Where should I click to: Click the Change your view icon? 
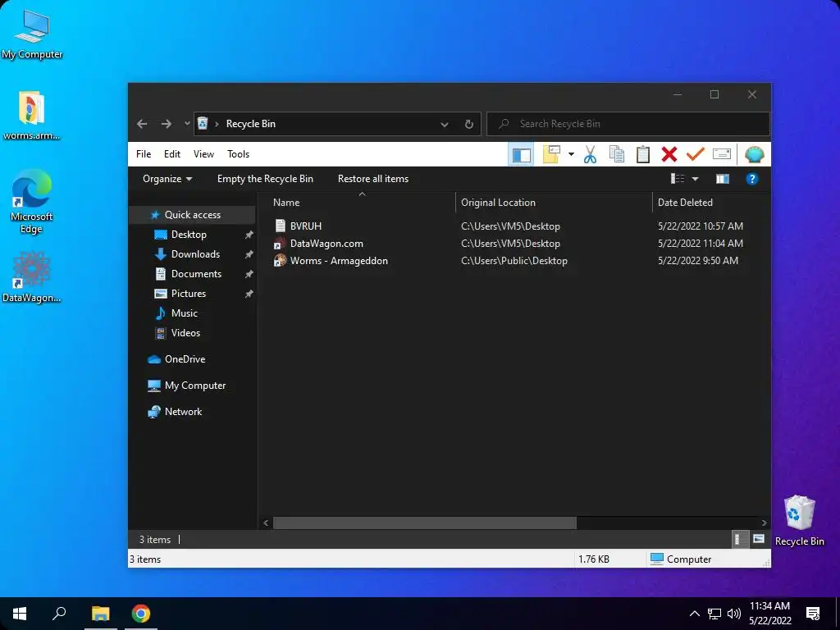[x=678, y=178]
